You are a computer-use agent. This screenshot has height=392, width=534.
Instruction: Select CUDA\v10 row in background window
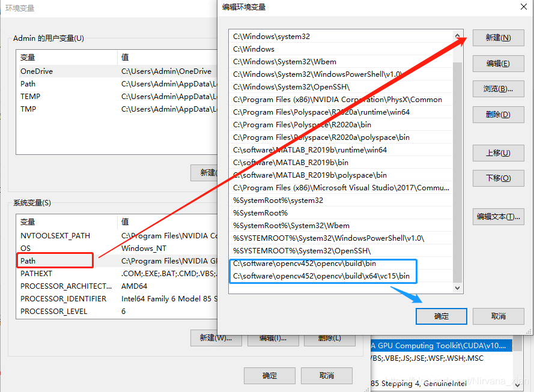click(441, 345)
